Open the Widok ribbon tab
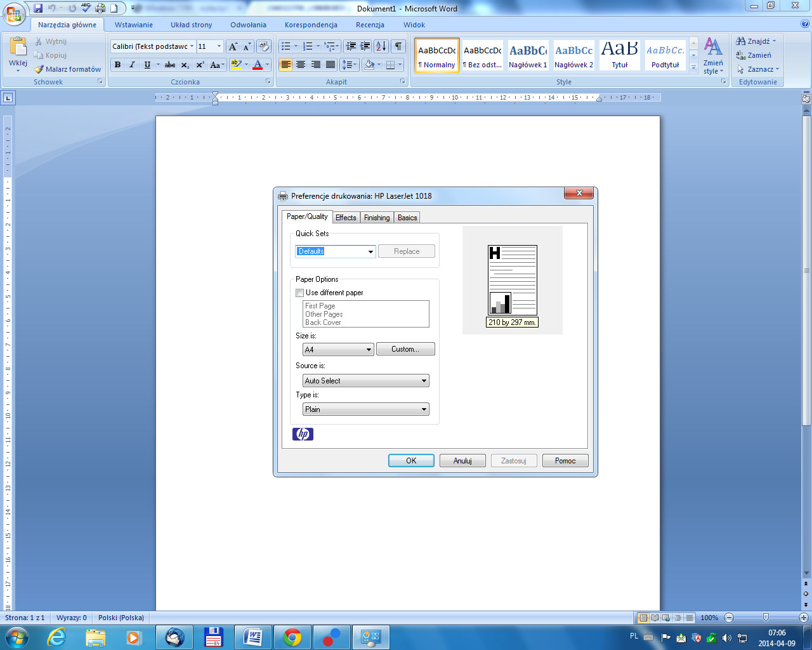Screen dimensions: 812x650 pyautogui.click(x=414, y=25)
